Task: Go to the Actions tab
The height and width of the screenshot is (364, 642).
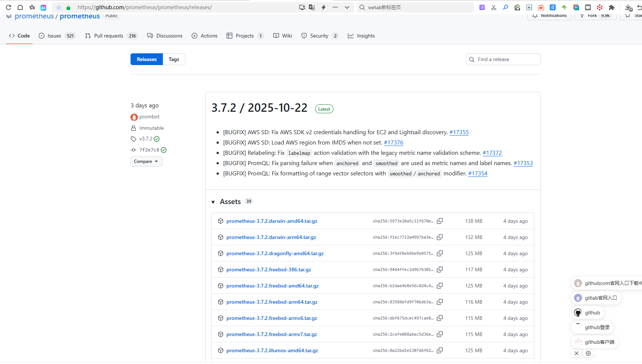Action: click(x=204, y=36)
